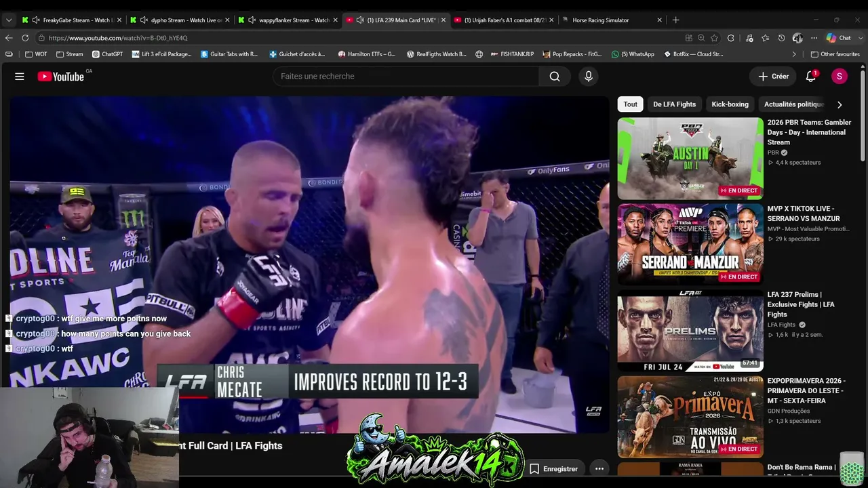868x488 pixels.
Task: Open the Créer menu
Action: 773,77
